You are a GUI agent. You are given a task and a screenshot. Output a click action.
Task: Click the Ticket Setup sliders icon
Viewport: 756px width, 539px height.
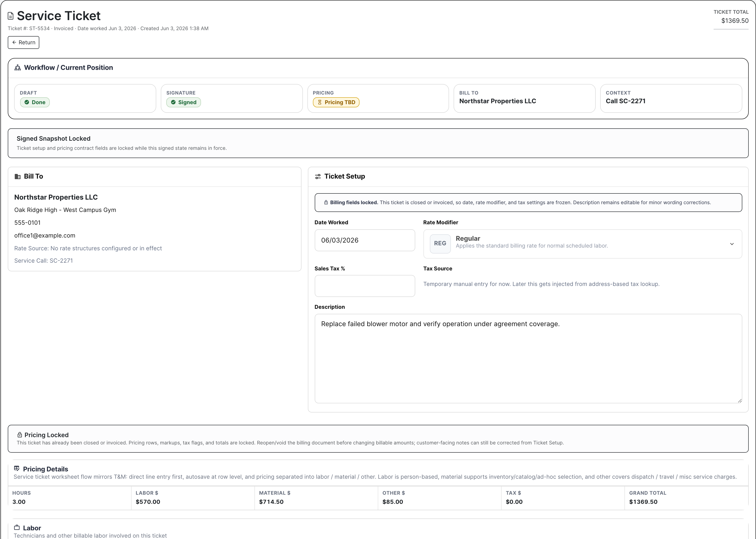pyautogui.click(x=318, y=177)
